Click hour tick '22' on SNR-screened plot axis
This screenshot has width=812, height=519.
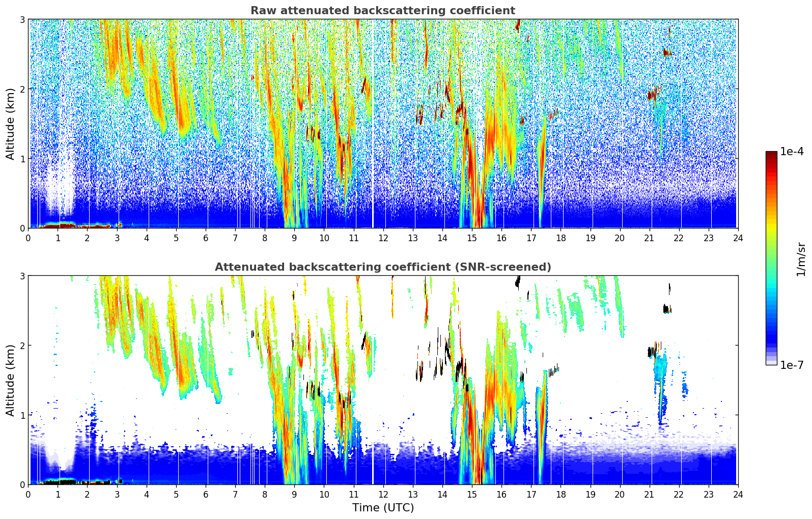(x=679, y=494)
